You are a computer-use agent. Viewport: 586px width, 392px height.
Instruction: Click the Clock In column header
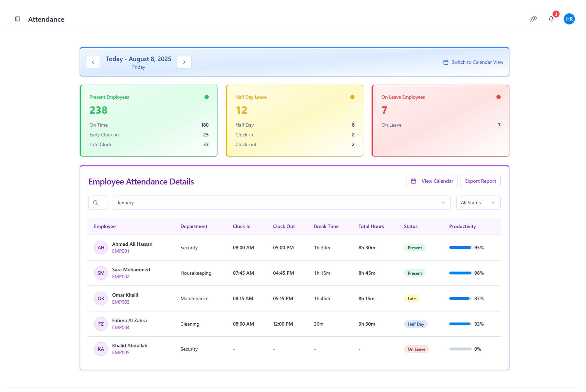point(241,226)
